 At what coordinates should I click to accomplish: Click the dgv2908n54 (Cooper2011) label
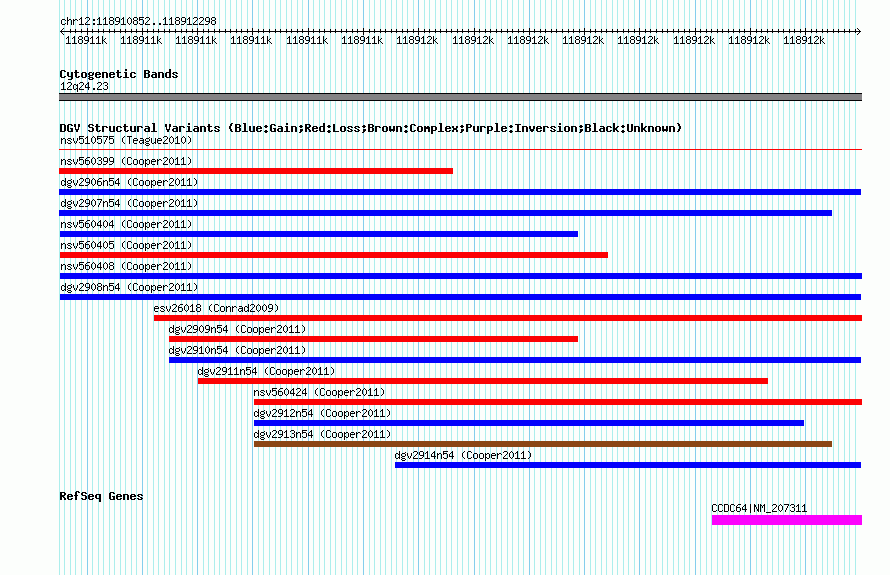click(129, 287)
